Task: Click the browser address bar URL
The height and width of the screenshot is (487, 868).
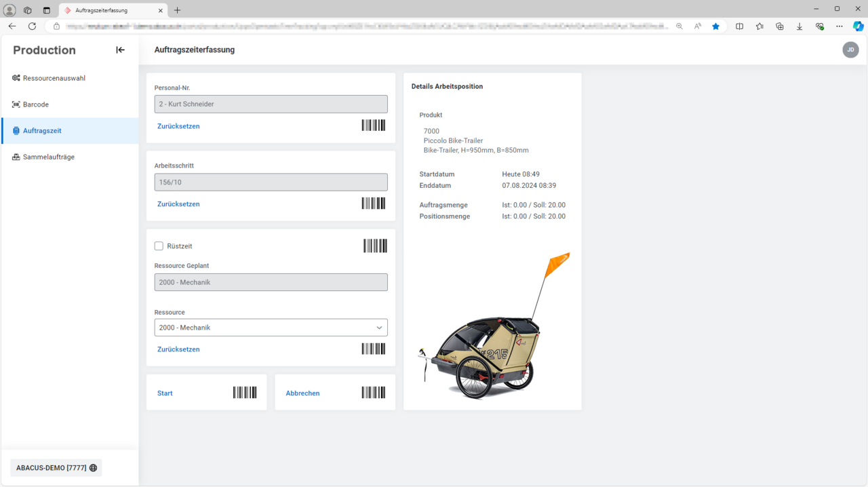Action: tap(366, 26)
